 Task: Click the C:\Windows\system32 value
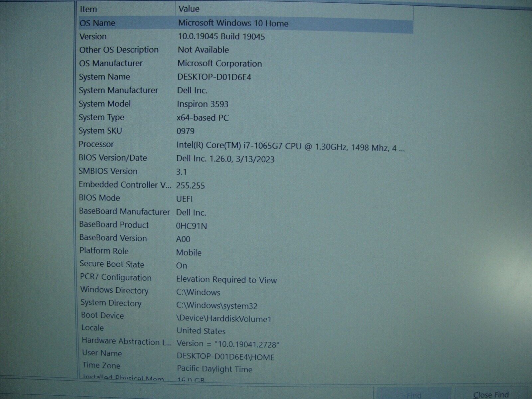217,306
